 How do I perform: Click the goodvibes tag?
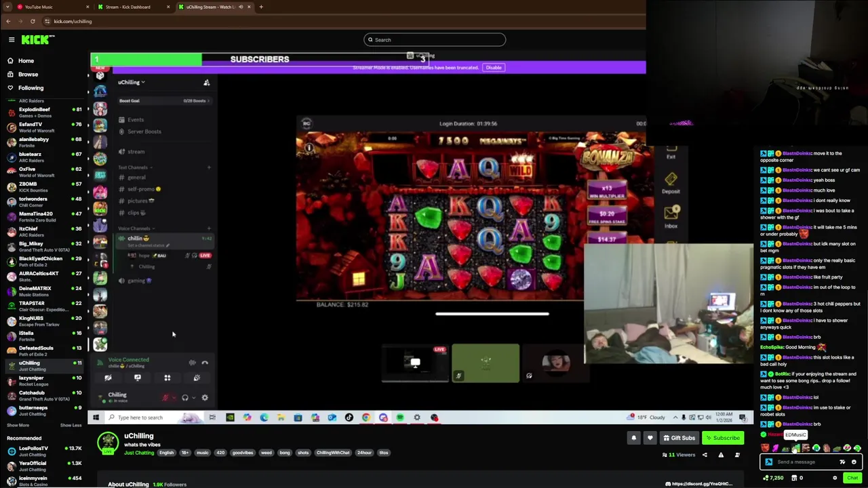(242, 453)
